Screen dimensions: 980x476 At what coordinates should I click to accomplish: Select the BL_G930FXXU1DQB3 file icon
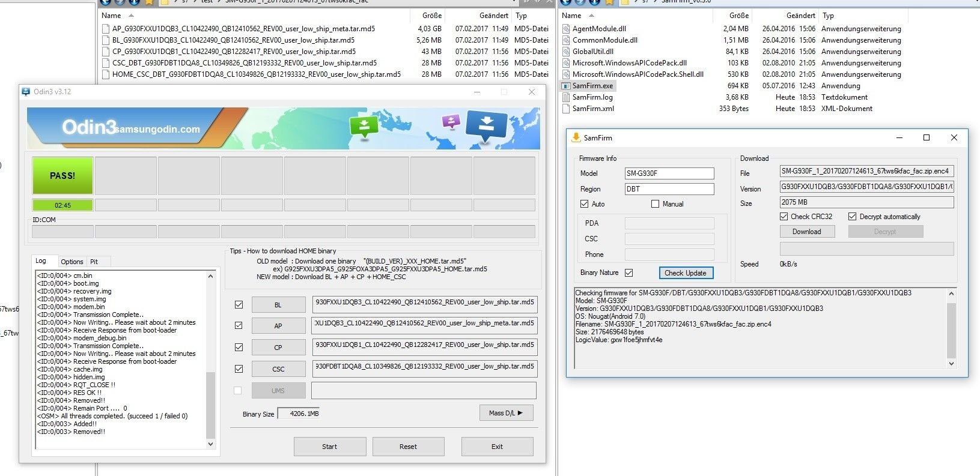106,40
